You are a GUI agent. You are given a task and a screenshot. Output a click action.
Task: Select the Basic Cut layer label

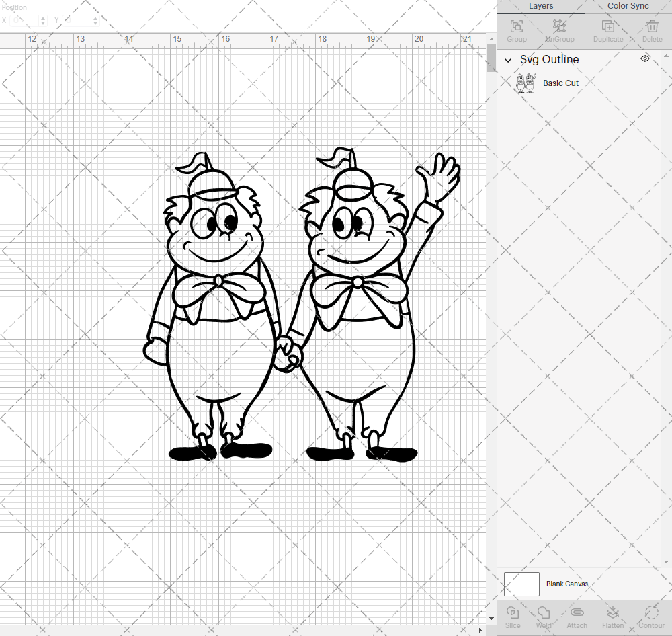(x=560, y=83)
